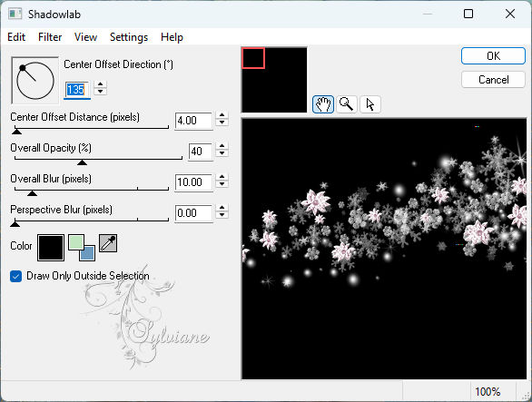Click the black shadow Color swatch
532x402 pixels.
[51, 248]
